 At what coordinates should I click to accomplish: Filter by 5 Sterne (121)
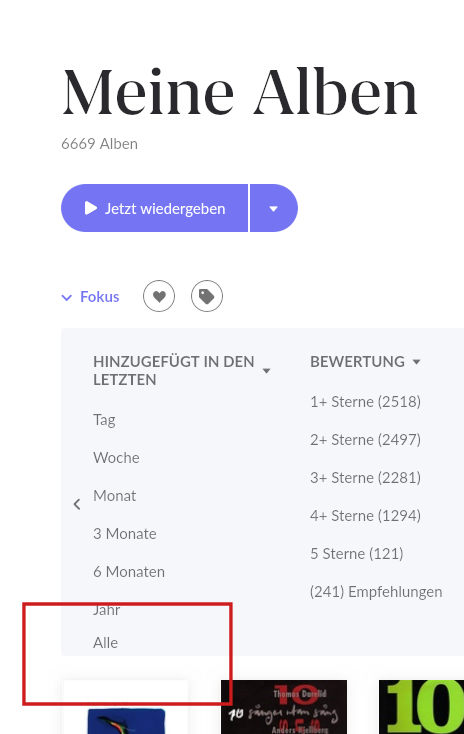tap(356, 554)
